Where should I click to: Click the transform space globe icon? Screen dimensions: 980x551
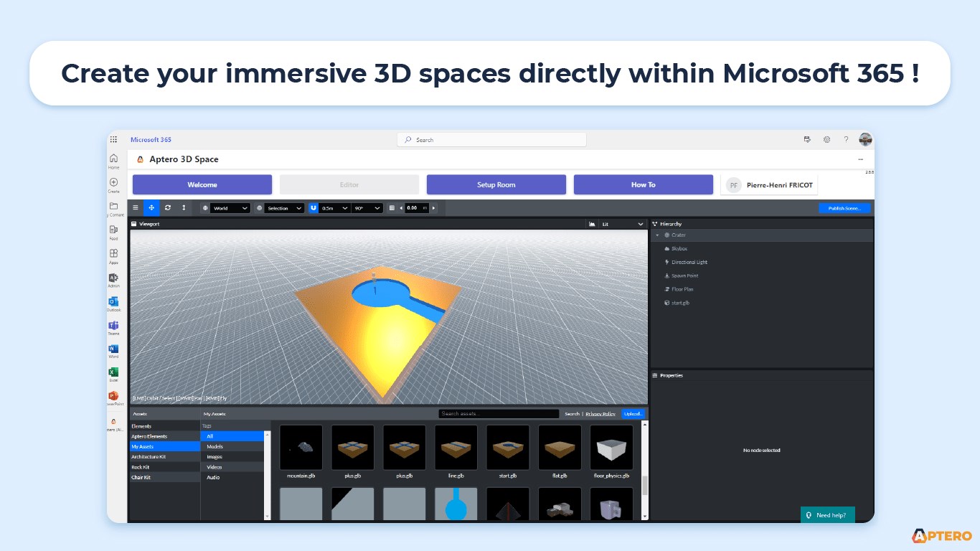pos(205,208)
